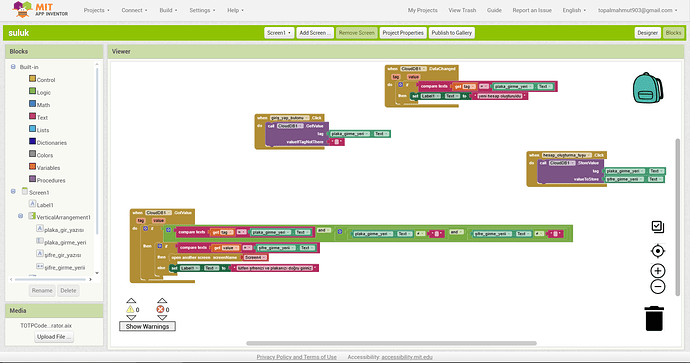Image resolution: width=690 pixels, height=363 pixels.
Task: Click the trash can icon
Action: point(654,319)
